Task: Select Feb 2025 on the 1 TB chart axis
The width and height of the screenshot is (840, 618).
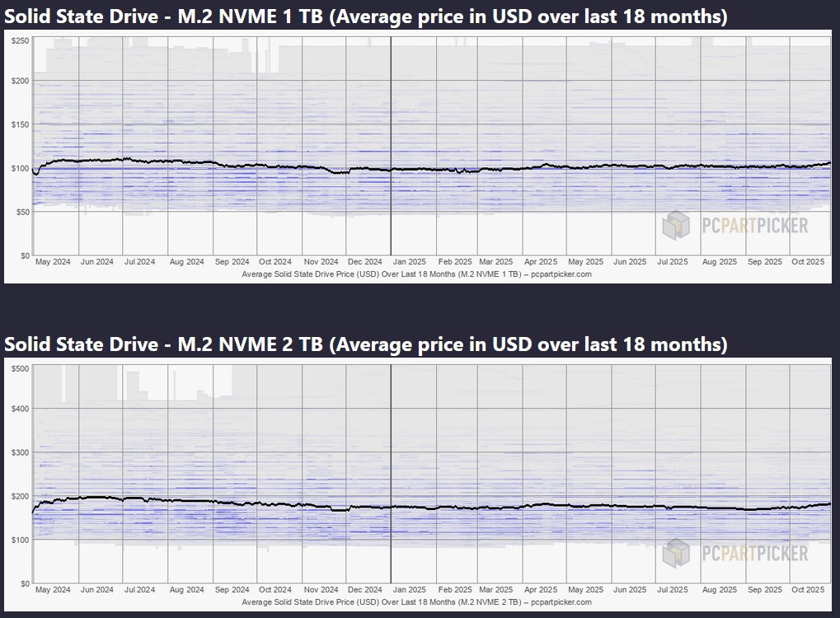Action: [x=455, y=262]
